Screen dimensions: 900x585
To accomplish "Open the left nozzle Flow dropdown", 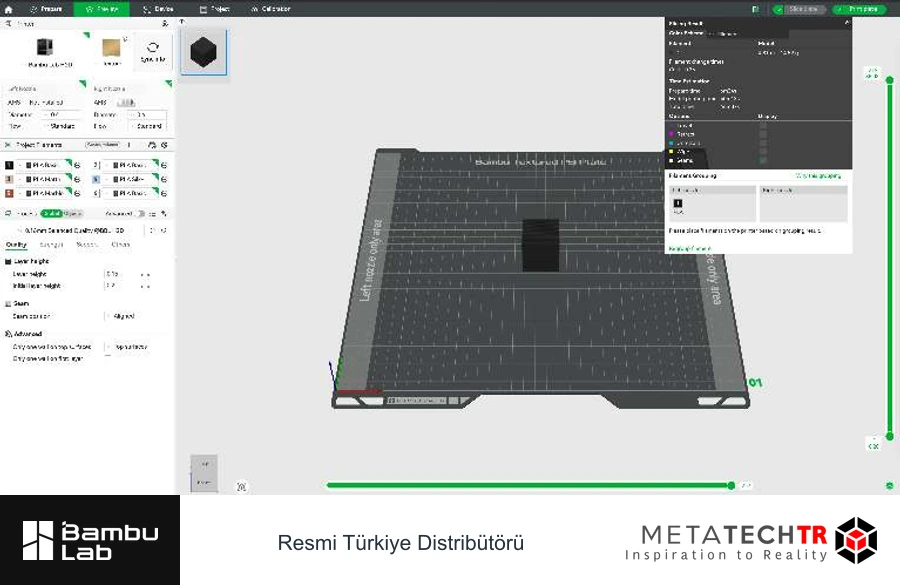I will (60, 126).
